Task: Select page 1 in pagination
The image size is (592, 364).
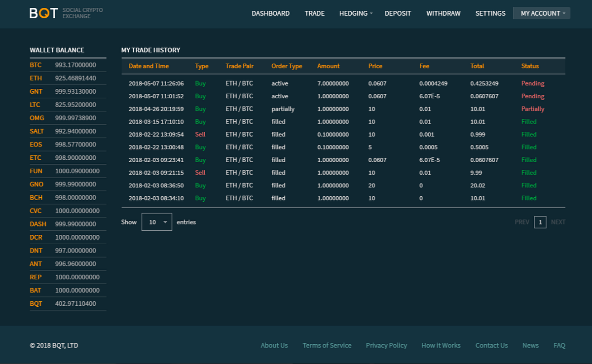Action: tap(540, 222)
